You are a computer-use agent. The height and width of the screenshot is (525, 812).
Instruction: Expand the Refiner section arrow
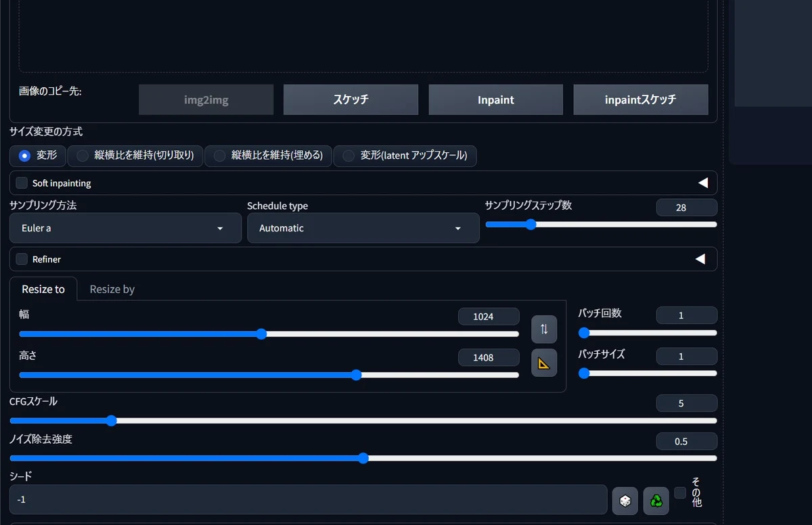[700, 259]
